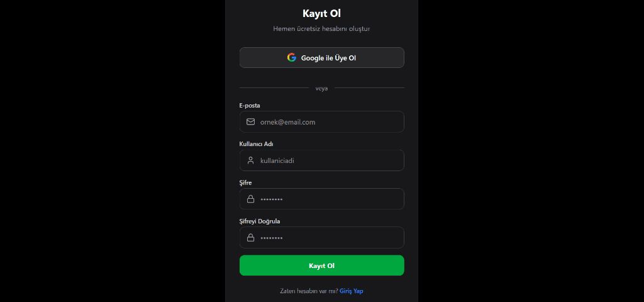Open the Giriş Yap link
Viewport: 644px width, 302px height.
351,291
